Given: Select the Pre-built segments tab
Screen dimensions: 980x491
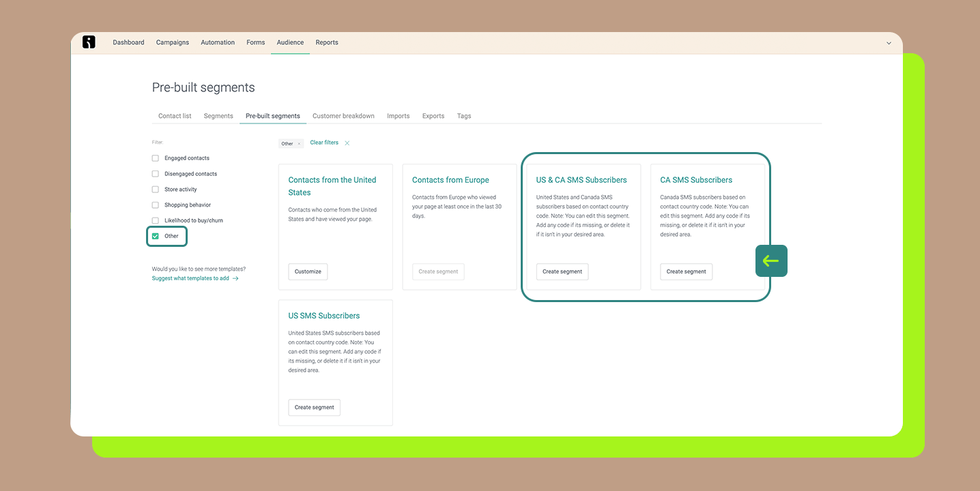Looking at the screenshot, I should tap(273, 116).
